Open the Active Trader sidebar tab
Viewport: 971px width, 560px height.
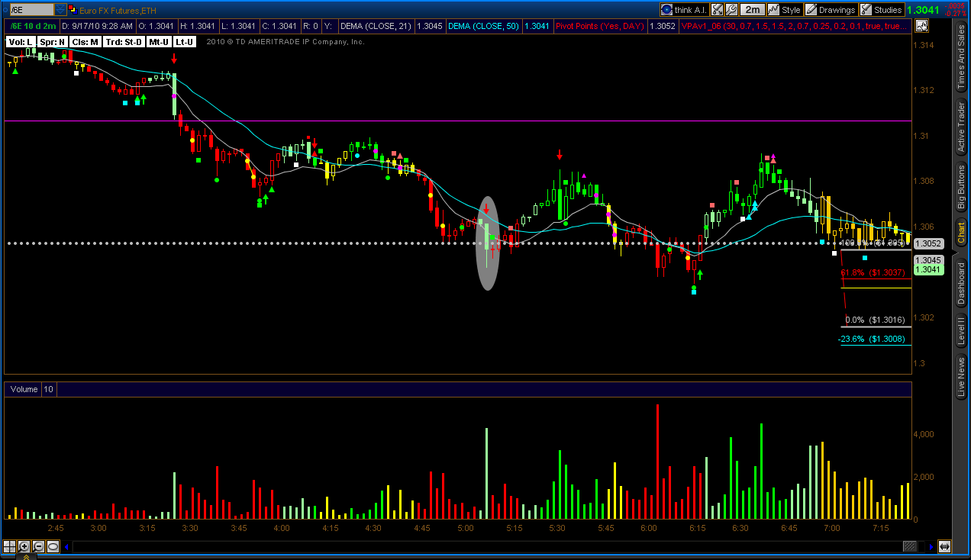(962, 127)
